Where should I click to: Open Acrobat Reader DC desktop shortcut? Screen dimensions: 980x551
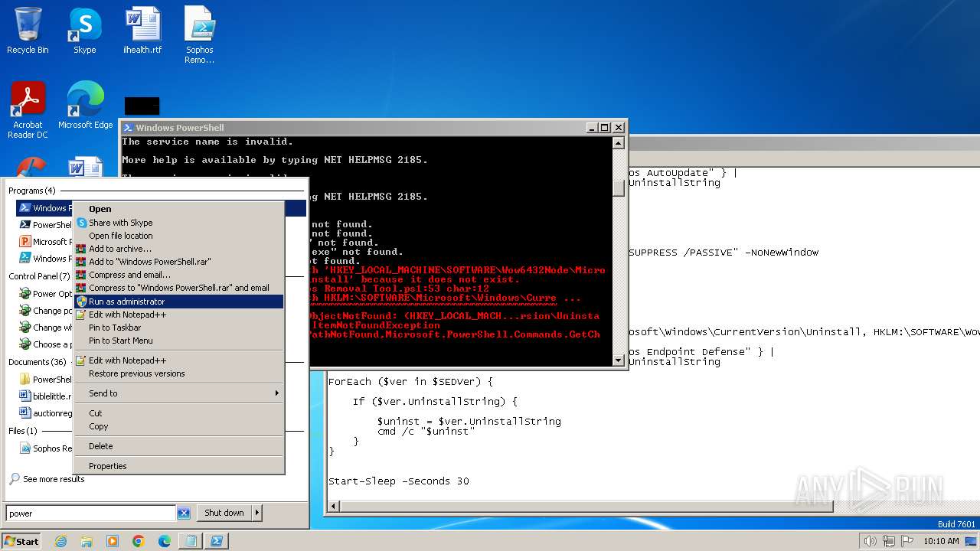click(x=28, y=110)
